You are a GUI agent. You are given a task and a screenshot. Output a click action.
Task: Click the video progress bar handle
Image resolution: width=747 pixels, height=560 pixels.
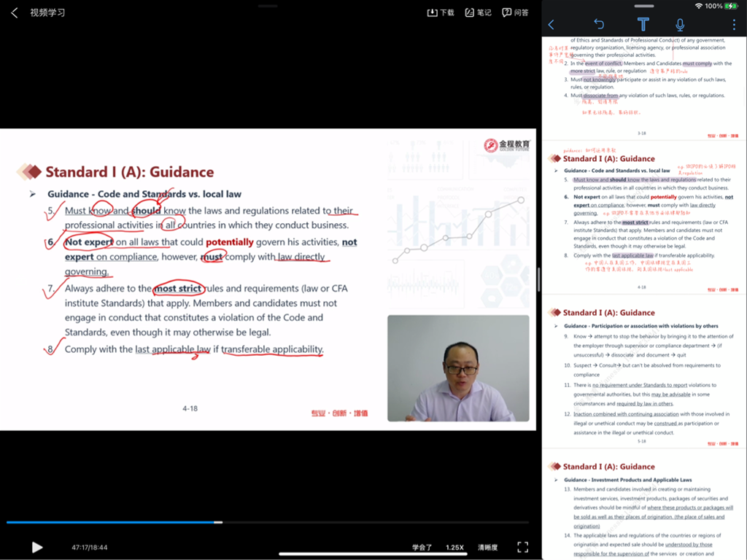(218, 522)
